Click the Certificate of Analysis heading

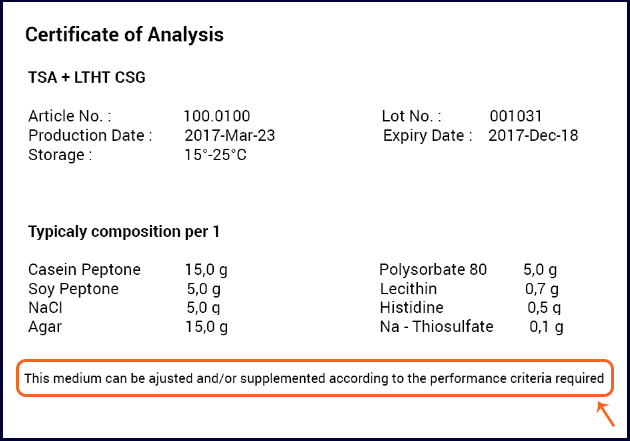click(x=124, y=35)
